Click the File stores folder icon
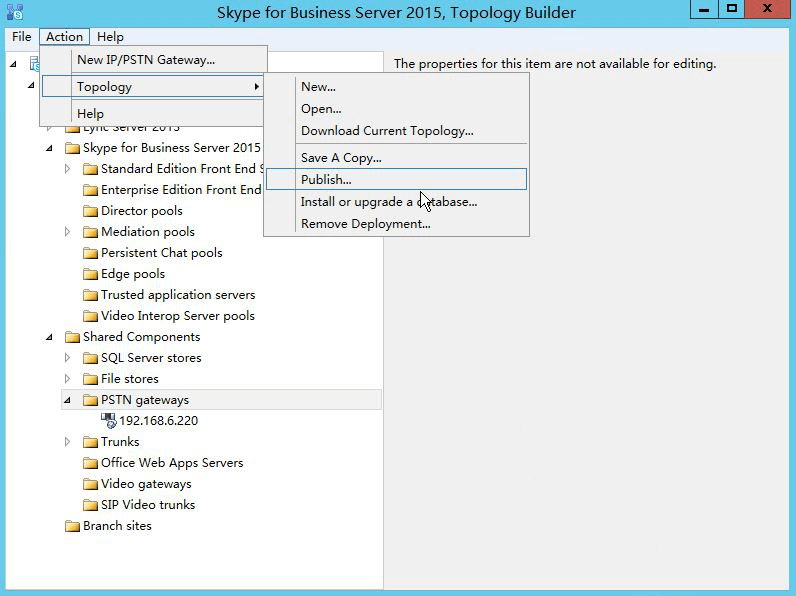The width and height of the screenshot is (796, 596). 90,379
